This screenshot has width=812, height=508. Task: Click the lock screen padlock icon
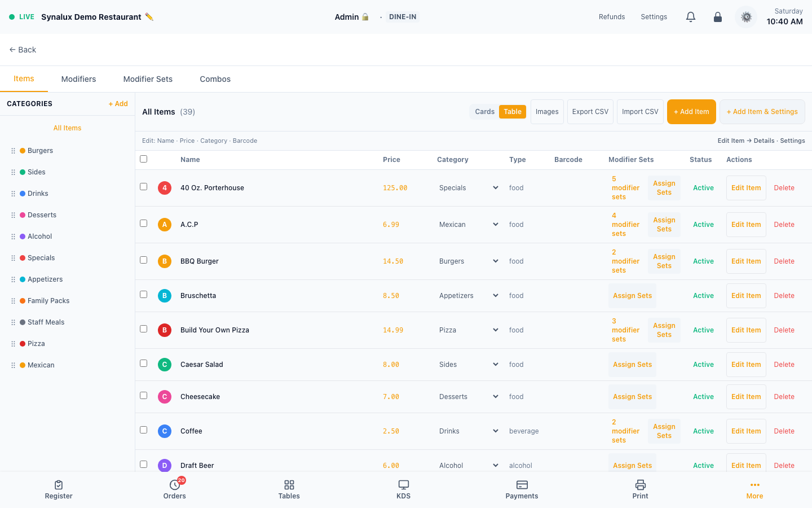718,17
